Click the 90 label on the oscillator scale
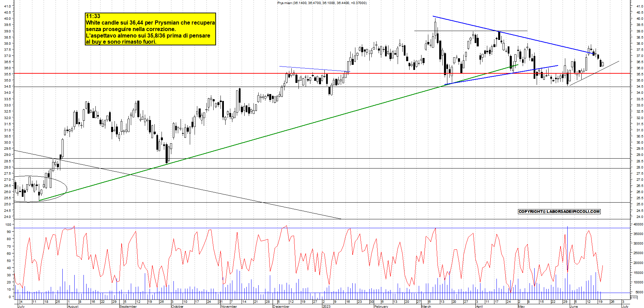This screenshot has height=308, width=644. pyautogui.click(x=9, y=232)
